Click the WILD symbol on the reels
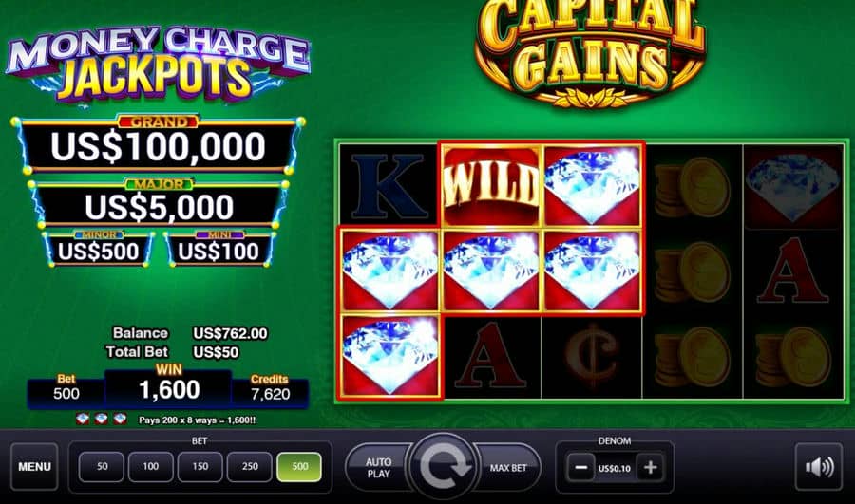The width and height of the screenshot is (855, 504). [x=491, y=184]
